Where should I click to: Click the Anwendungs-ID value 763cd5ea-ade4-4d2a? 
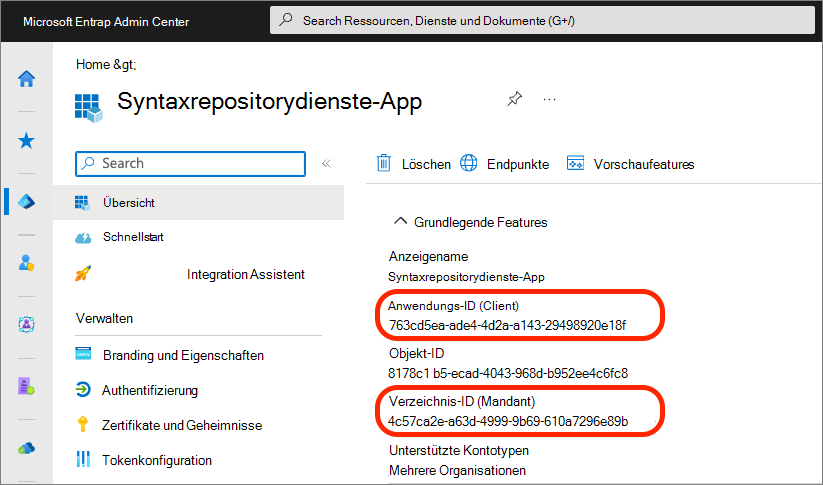[x=507, y=325]
